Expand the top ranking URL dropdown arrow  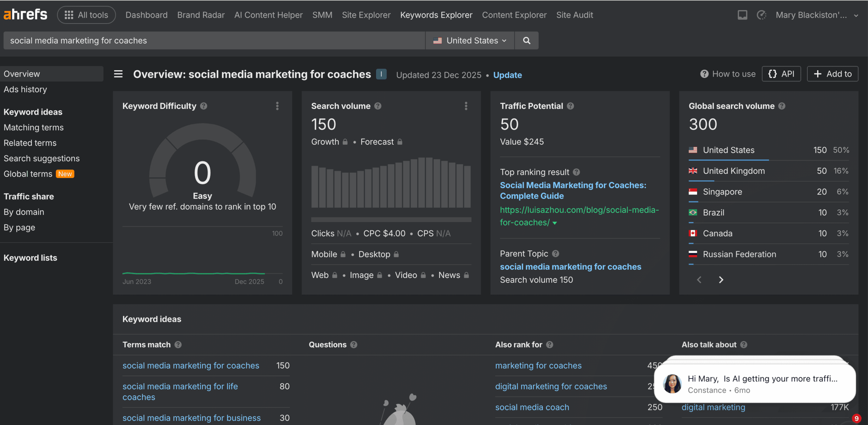pyautogui.click(x=555, y=223)
